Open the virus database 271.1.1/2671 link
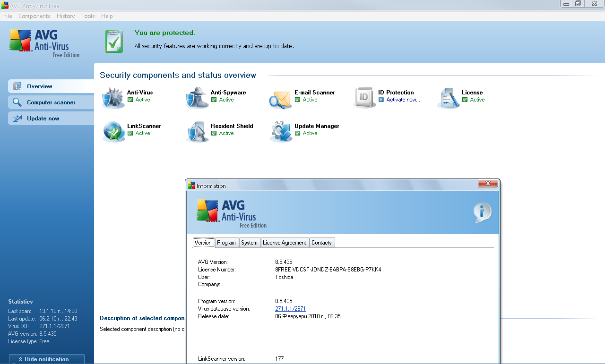Image resolution: width=605 pixels, height=364 pixels. pyautogui.click(x=290, y=309)
